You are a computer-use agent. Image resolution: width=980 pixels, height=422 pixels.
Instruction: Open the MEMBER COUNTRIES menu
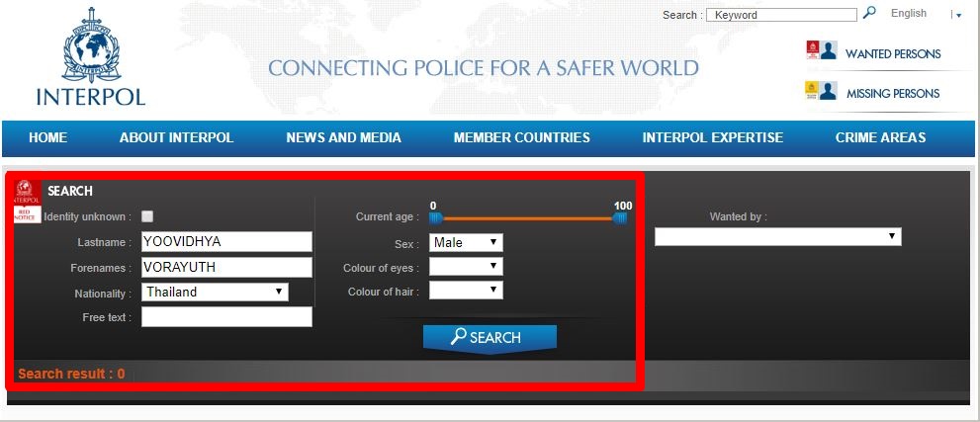[522, 138]
